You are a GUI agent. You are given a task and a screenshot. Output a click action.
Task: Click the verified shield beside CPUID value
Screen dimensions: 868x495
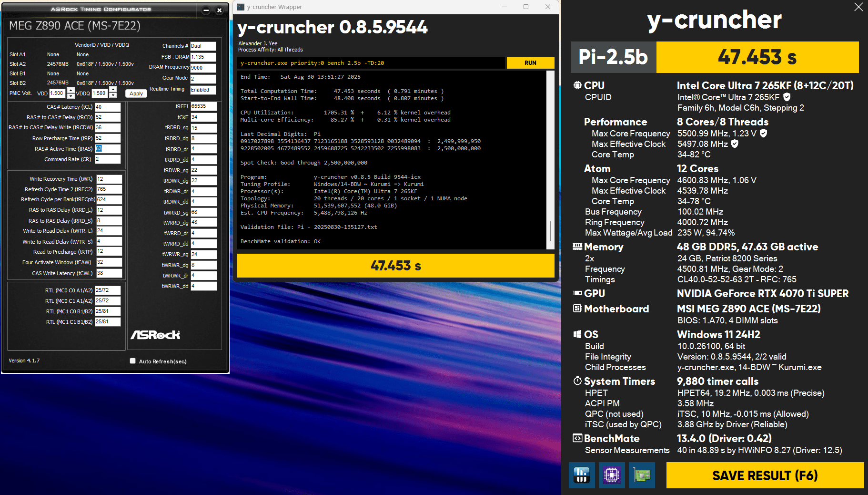[x=787, y=97]
